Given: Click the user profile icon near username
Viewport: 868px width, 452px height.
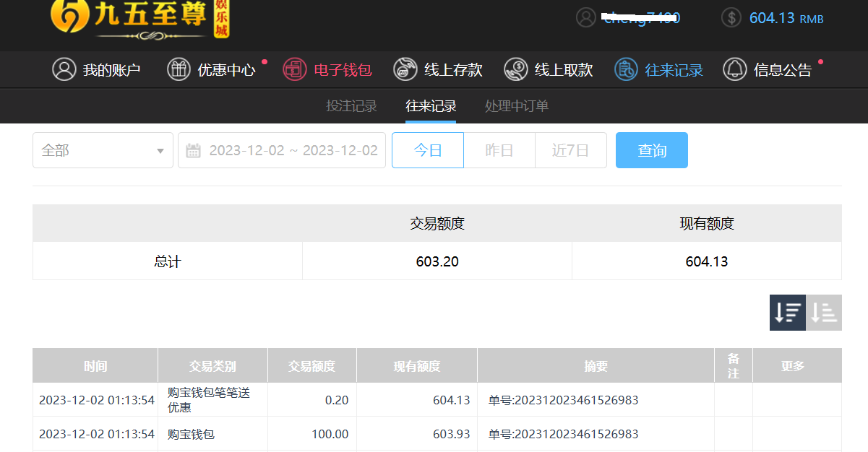Looking at the screenshot, I should point(586,17).
